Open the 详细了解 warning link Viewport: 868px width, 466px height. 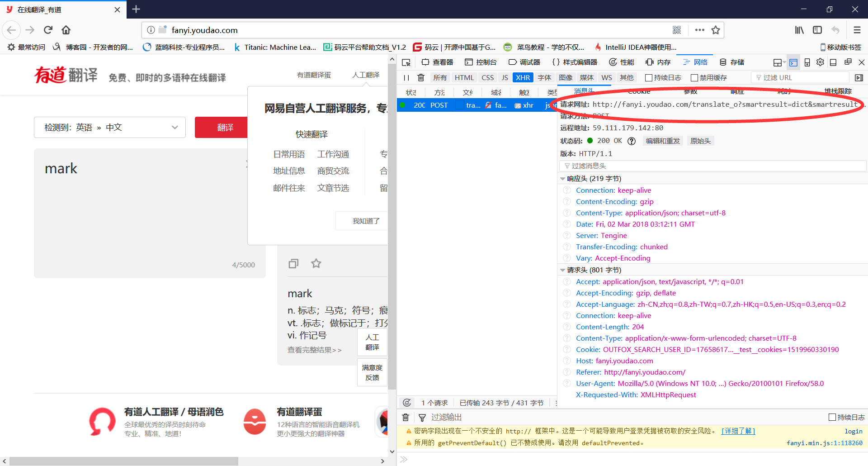tap(738, 431)
